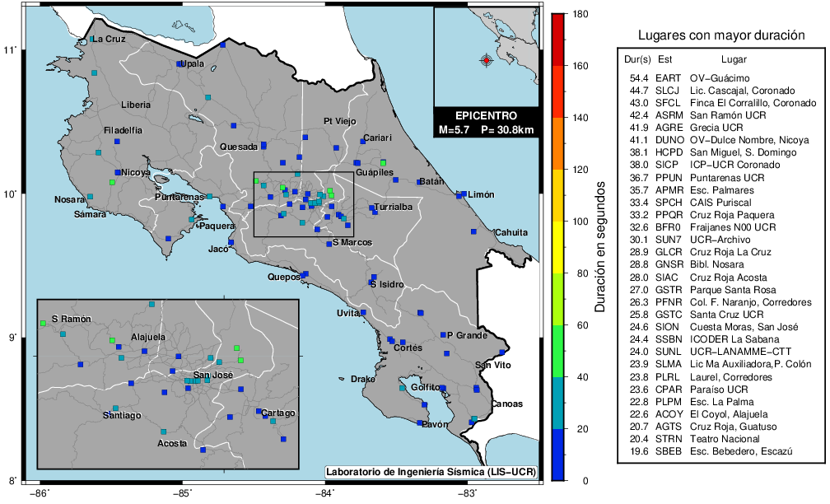Select the green S Ramón station square

[43, 324]
